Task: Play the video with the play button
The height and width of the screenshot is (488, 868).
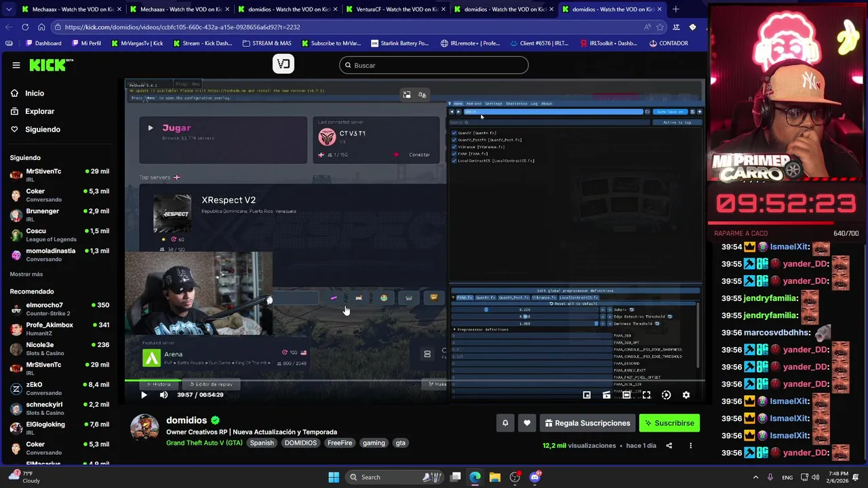Action: (144, 394)
